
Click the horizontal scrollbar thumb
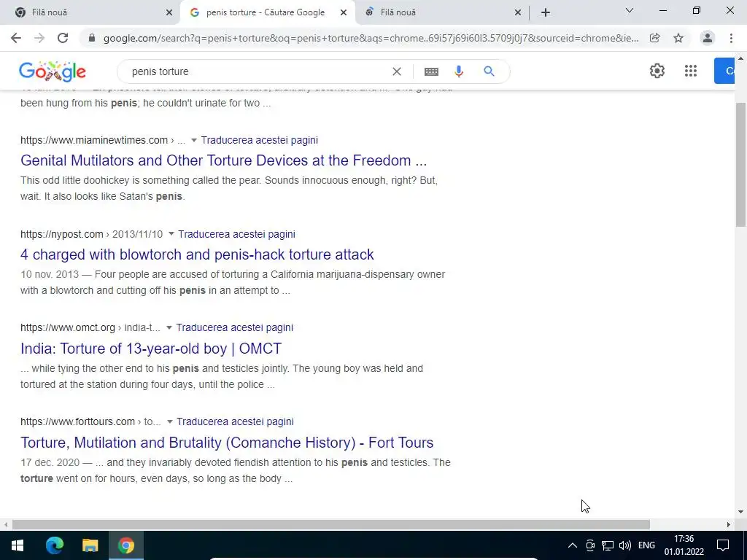(x=331, y=524)
